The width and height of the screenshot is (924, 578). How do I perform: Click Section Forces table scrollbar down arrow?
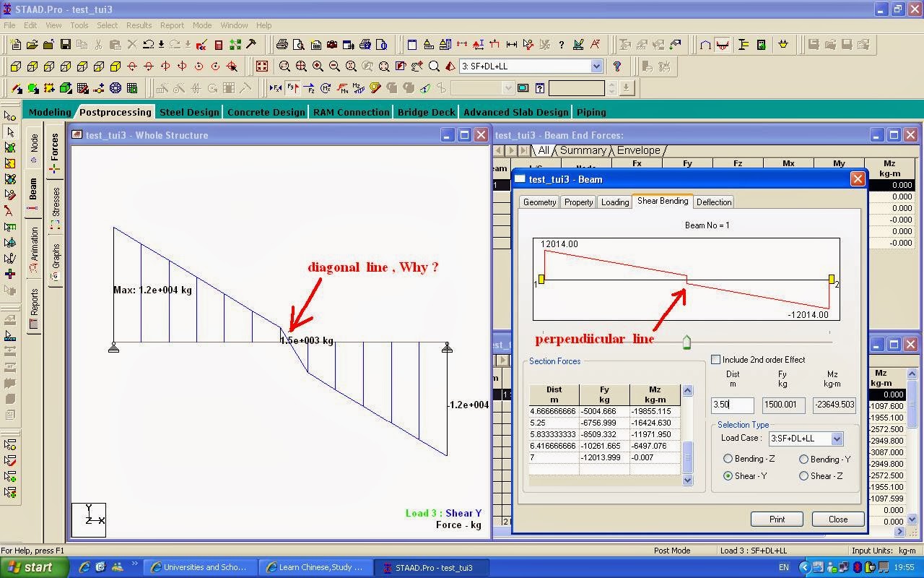(687, 480)
